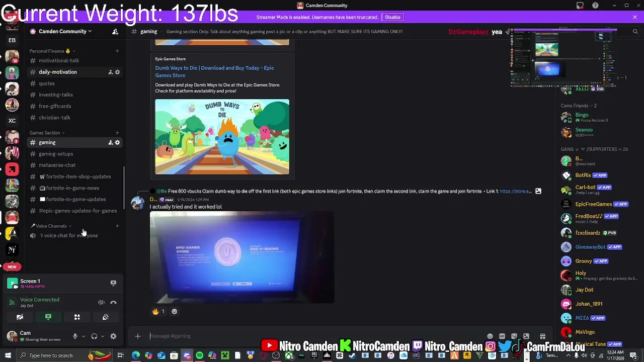
Task: Open Dumb Ways to Die store link
Action: coord(214,71)
